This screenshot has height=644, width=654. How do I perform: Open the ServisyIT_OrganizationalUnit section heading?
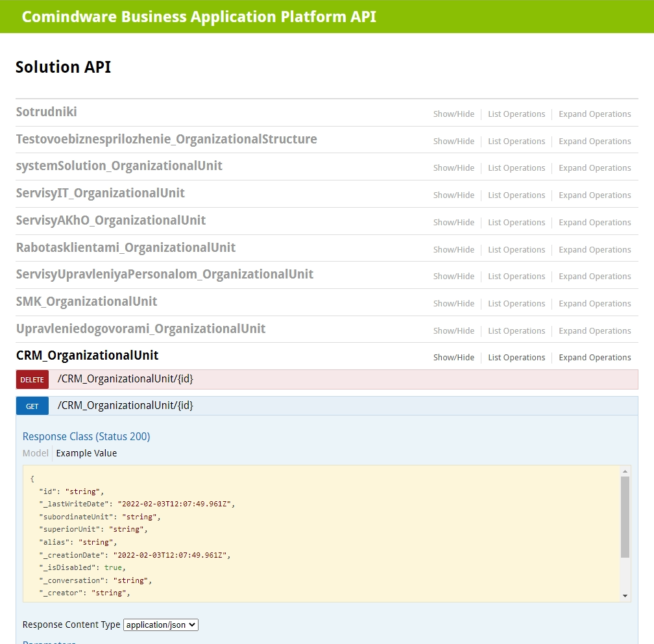(x=100, y=193)
